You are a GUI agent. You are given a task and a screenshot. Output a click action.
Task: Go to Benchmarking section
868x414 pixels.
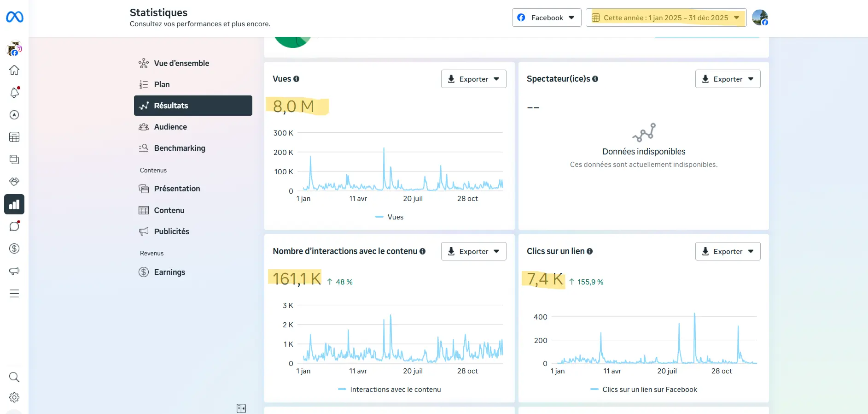point(180,148)
